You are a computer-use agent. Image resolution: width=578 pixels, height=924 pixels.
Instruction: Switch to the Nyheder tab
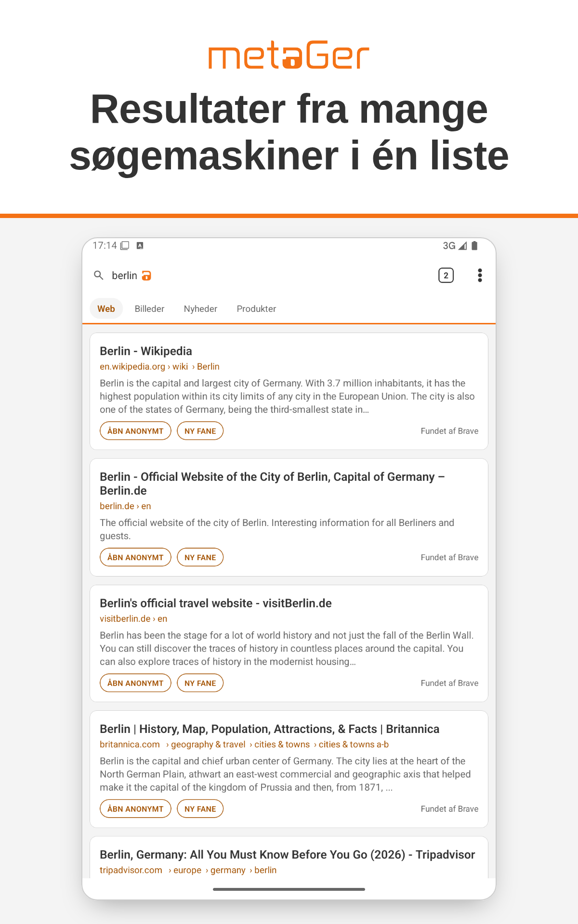(200, 309)
